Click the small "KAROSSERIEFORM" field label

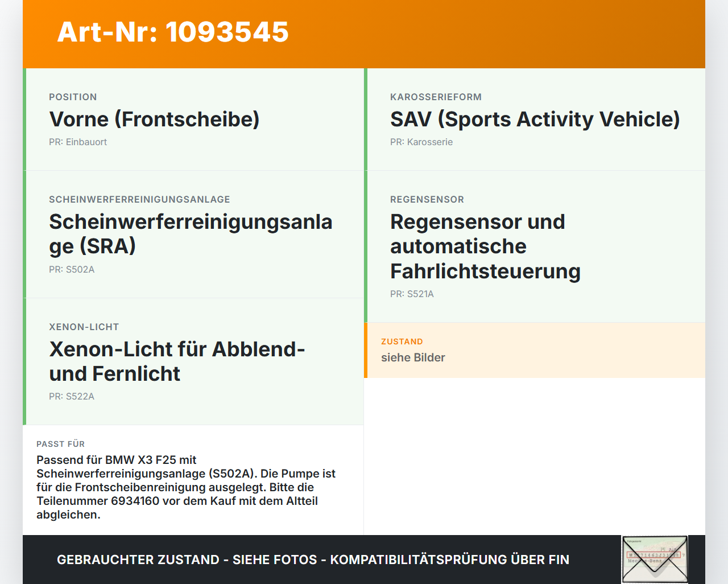(x=436, y=97)
